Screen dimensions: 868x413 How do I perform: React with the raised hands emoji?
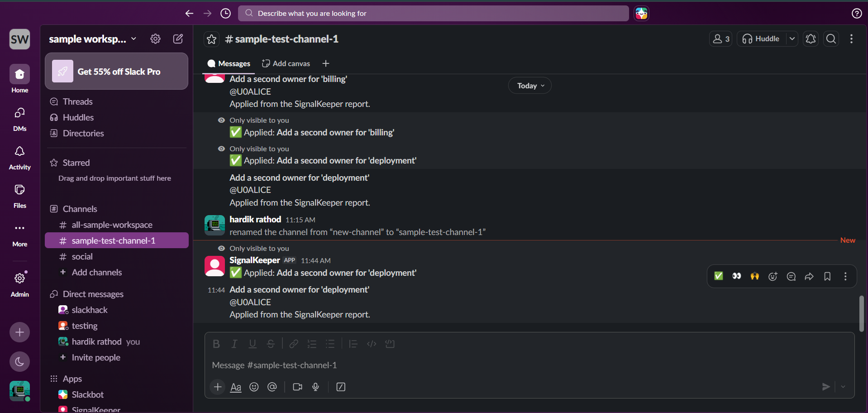click(x=755, y=276)
